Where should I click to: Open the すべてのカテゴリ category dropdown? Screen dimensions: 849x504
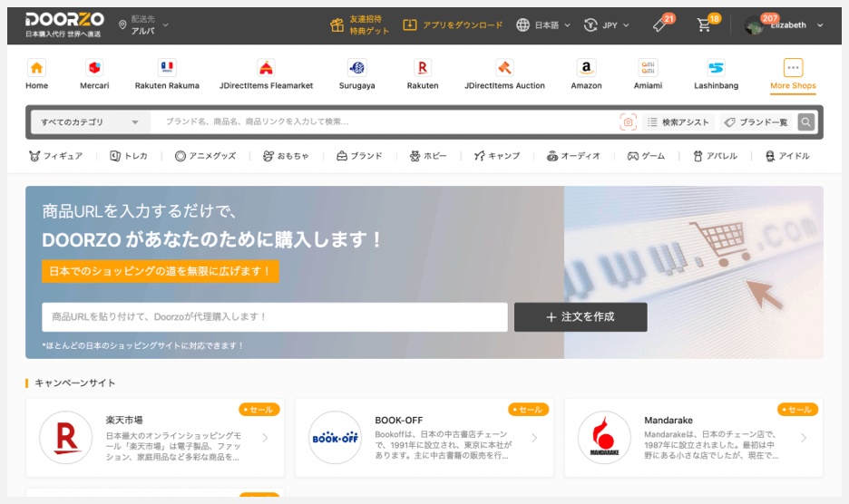89,121
